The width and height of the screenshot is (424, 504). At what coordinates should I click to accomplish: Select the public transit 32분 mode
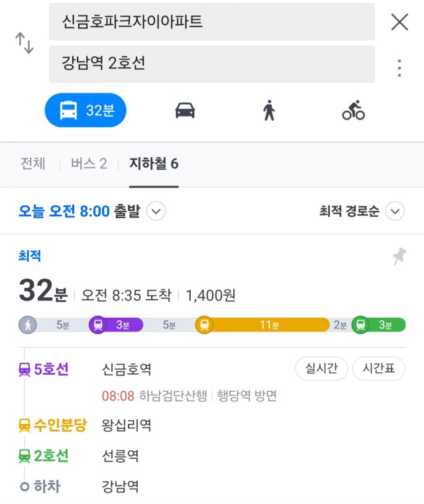[85, 110]
